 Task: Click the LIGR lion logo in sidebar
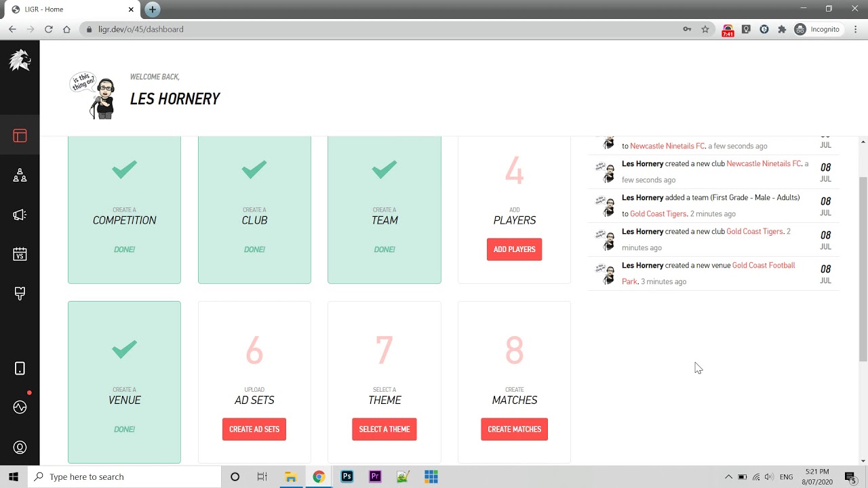click(20, 60)
